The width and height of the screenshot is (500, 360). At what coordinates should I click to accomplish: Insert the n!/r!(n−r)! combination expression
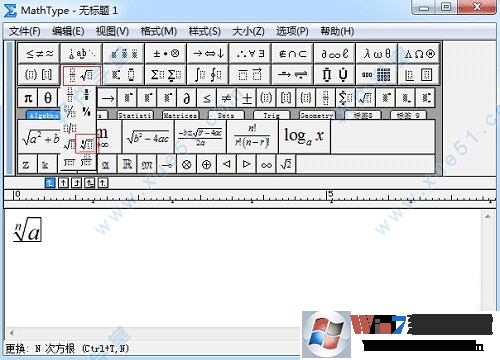(252, 137)
